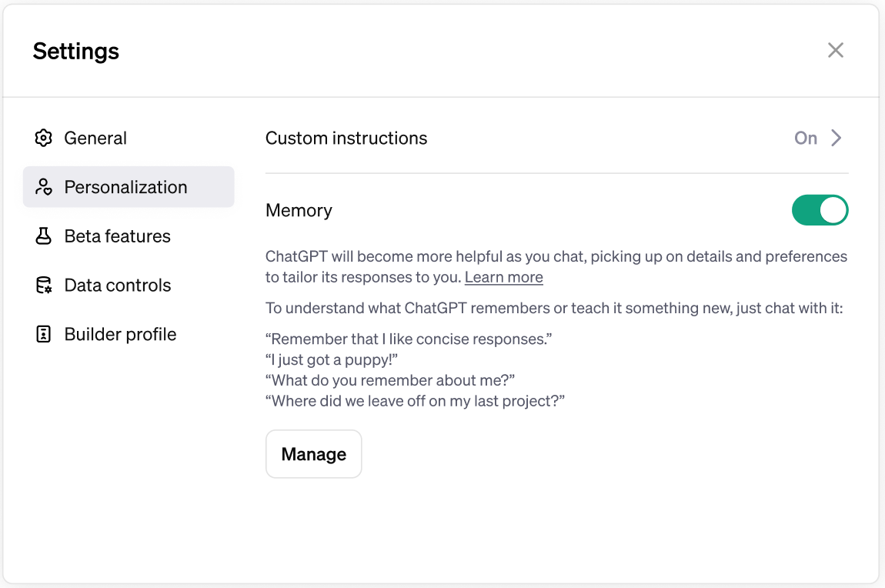Click the Builder profile badge icon

point(44,334)
